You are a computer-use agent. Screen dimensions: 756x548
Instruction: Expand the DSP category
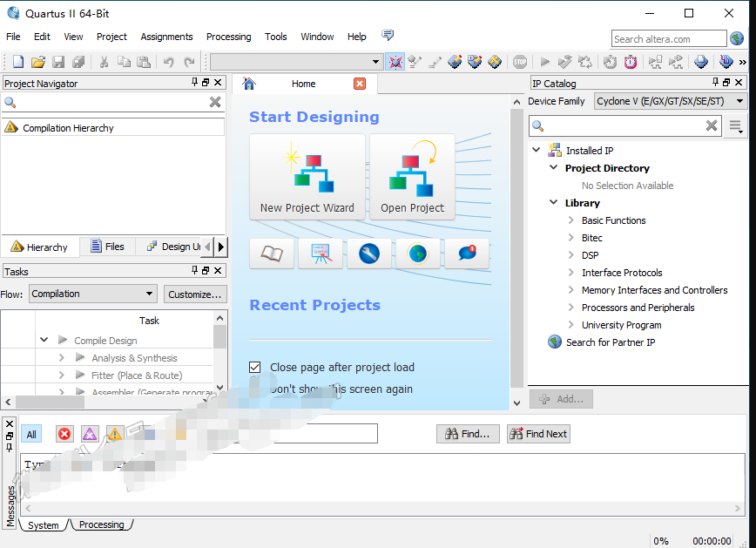pos(570,254)
